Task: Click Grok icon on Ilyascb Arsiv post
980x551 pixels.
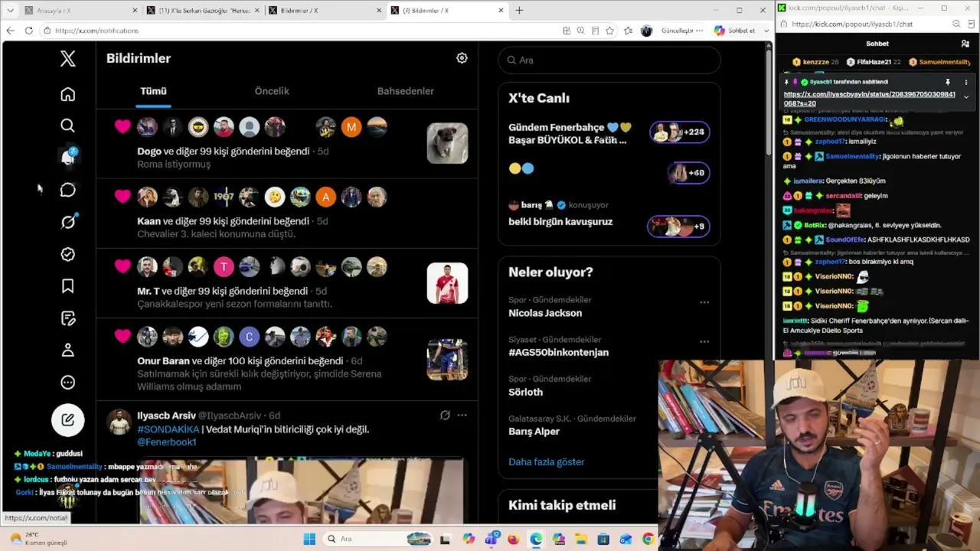Action: (x=445, y=416)
